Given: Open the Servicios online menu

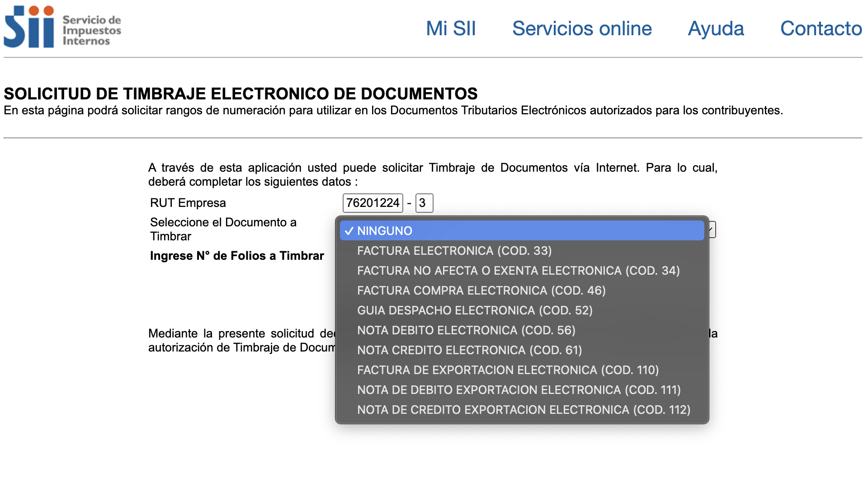Looking at the screenshot, I should [582, 28].
